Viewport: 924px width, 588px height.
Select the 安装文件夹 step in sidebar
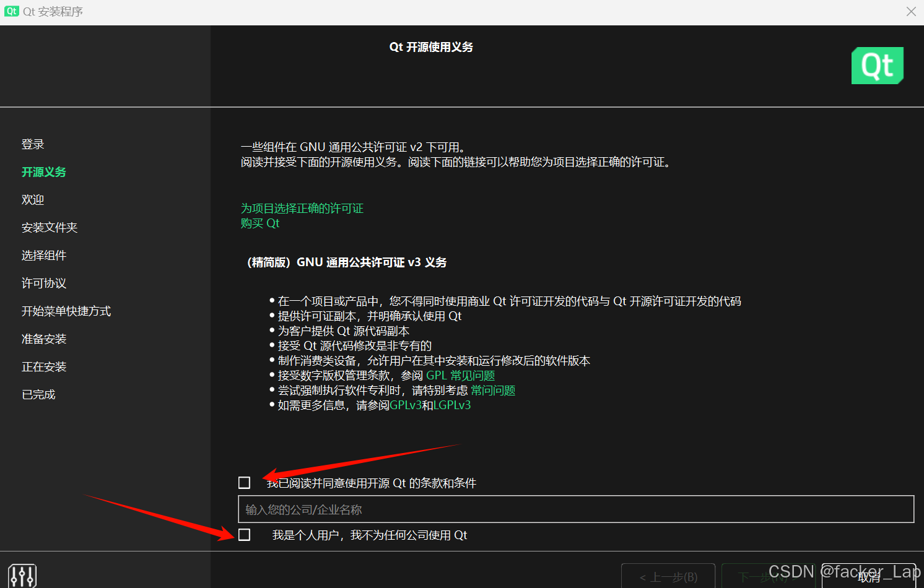click(x=50, y=228)
